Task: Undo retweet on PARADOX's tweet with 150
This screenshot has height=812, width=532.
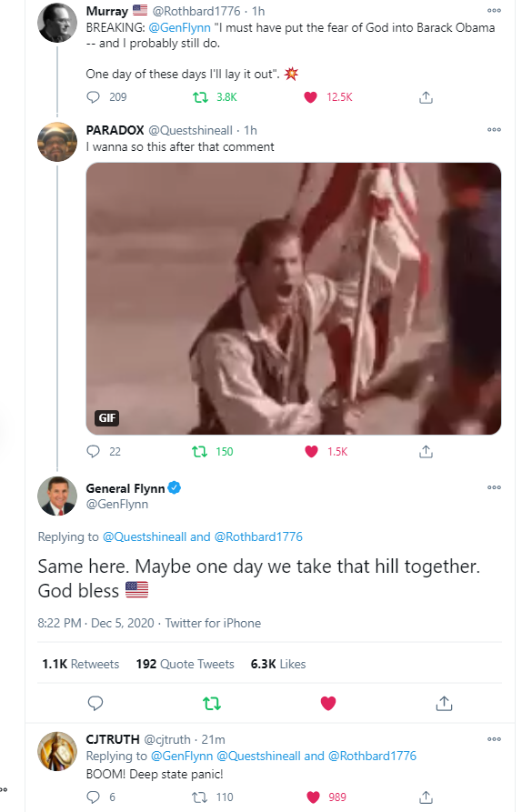Action: [x=200, y=452]
